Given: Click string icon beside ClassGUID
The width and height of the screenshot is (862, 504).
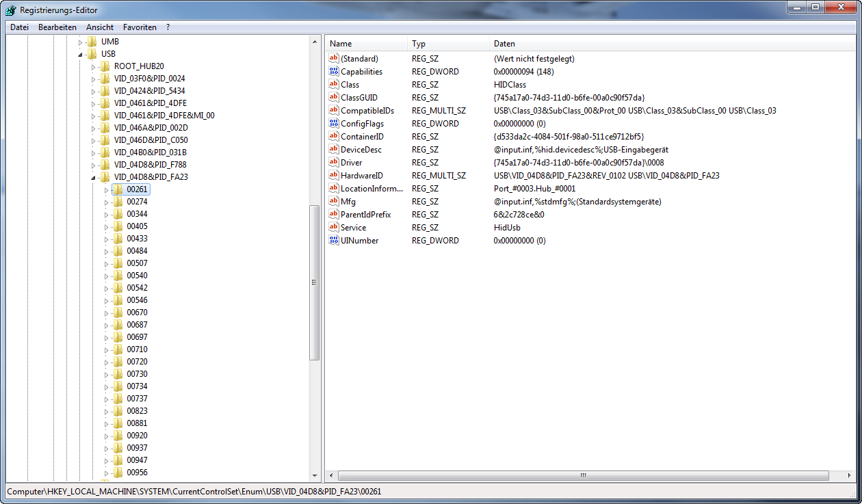Looking at the screenshot, I should [x=334, y=98].
